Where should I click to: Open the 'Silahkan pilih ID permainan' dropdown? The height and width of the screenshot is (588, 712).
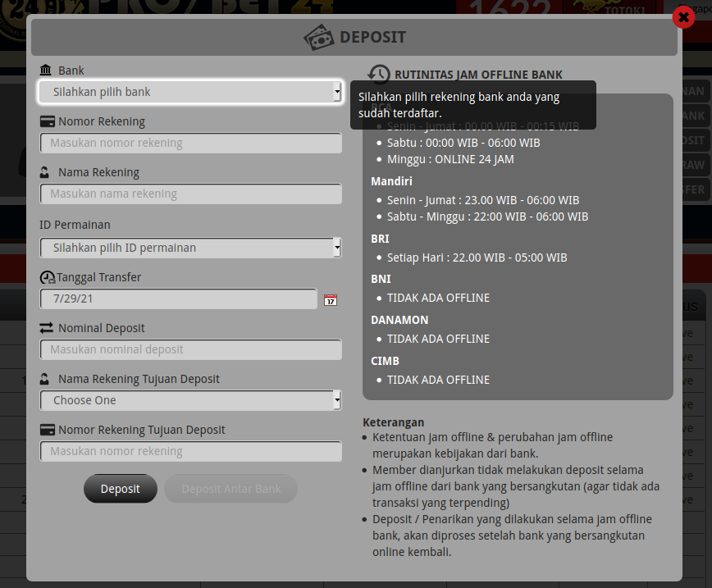[x=190, y=248]
